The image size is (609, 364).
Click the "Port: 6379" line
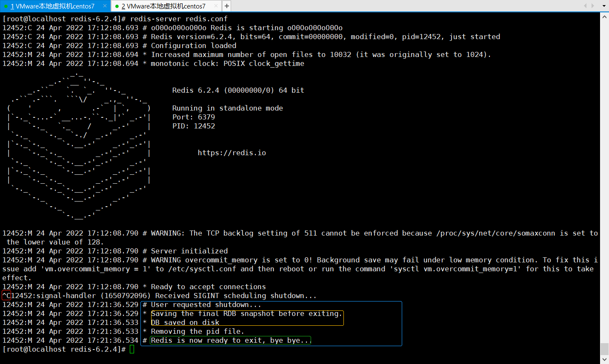pyautogui.click(x=194, y=117)
